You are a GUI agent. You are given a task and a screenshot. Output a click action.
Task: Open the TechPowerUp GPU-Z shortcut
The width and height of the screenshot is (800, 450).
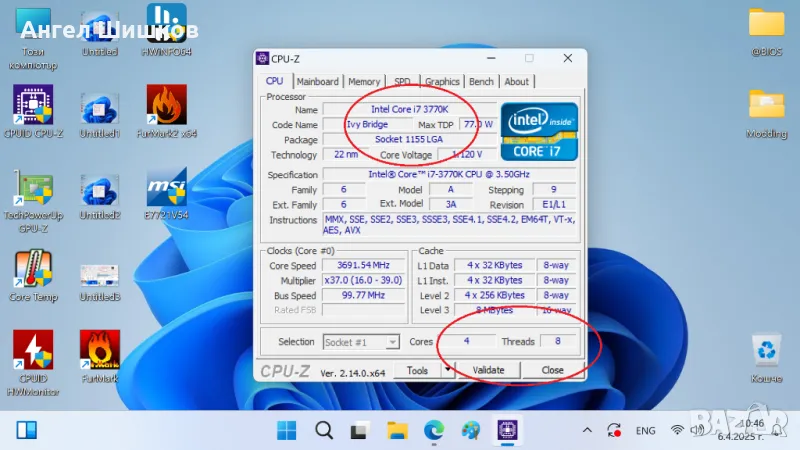click(x=33, y=188)
